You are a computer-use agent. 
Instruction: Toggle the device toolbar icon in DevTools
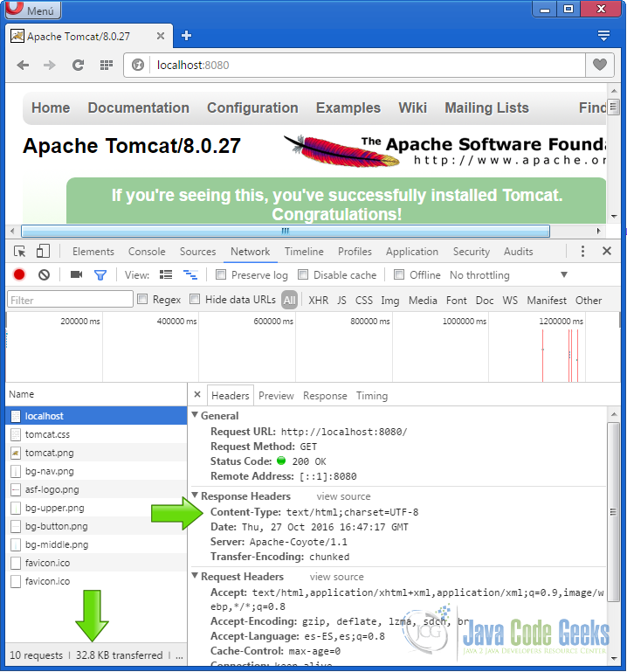coord(43,251)
